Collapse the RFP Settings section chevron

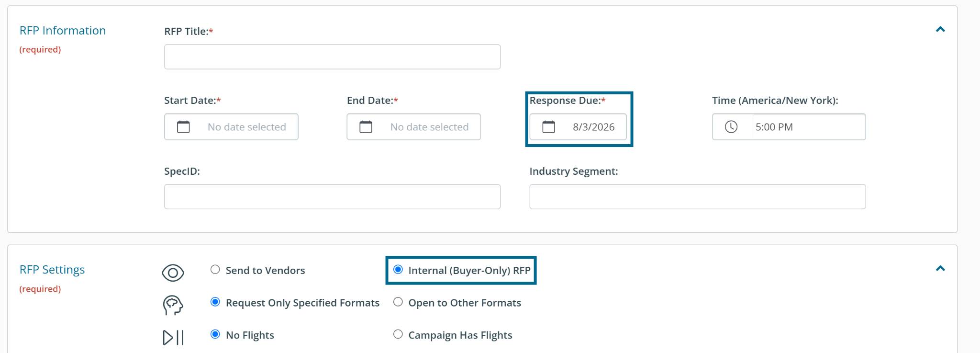coord(940,269)
